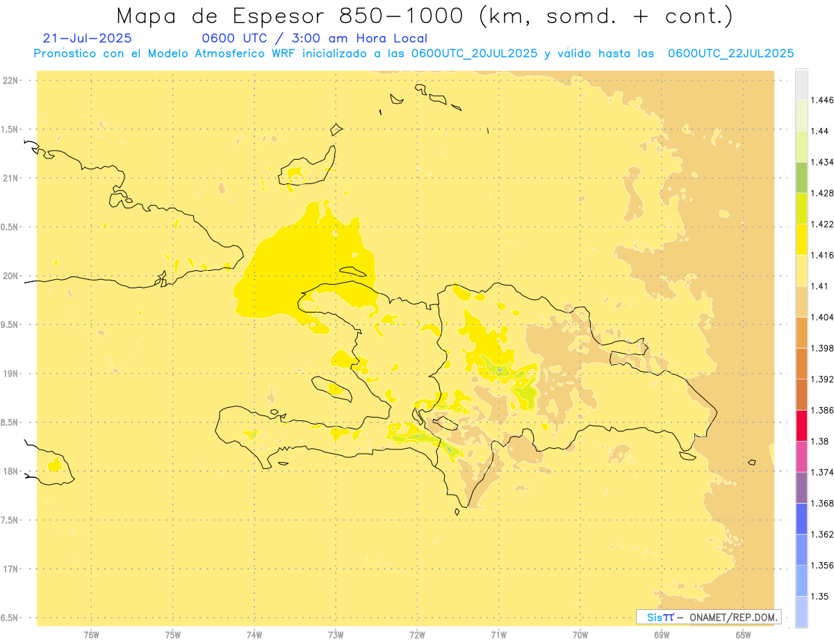This screenshot has height=644, width=834.
Task: Click the colorbar value '1.392'
Action: [x=821, y=379]
